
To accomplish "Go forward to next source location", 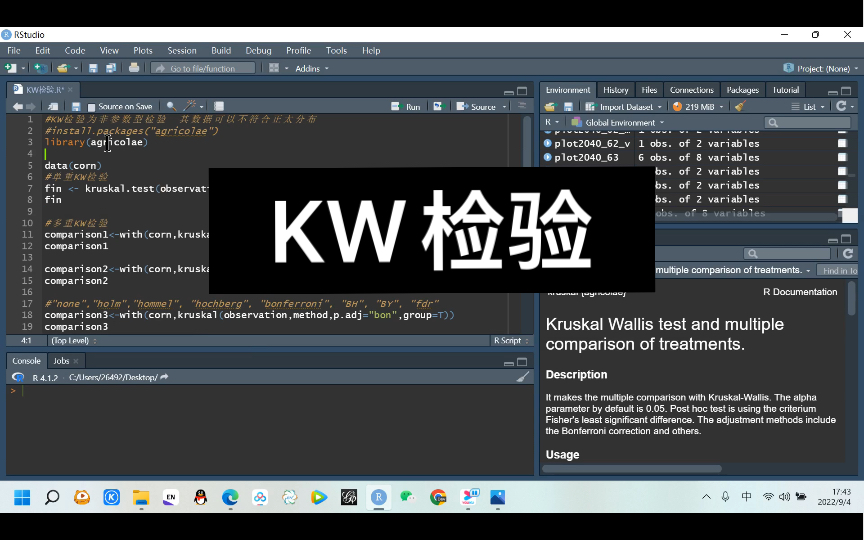I will tap(31, 106).
